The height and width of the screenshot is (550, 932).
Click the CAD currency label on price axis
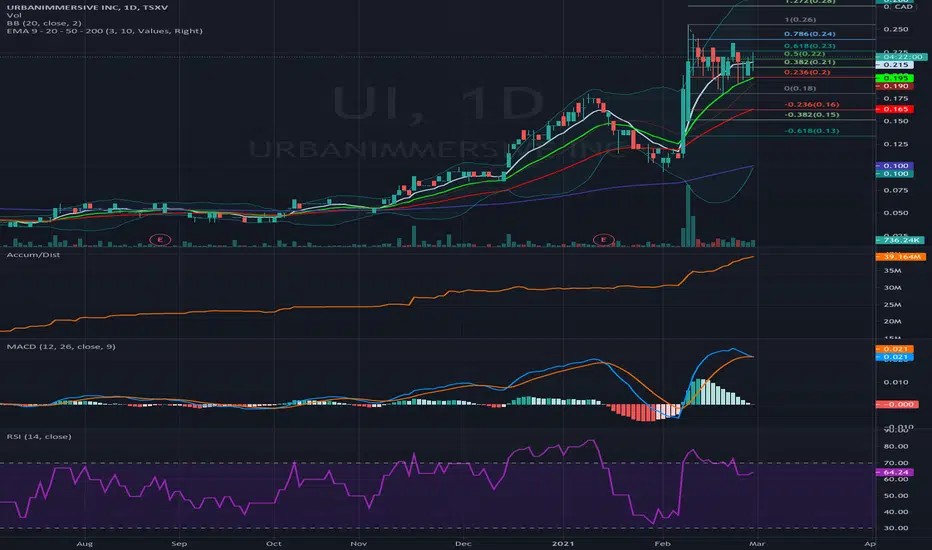tap(903, 6)
